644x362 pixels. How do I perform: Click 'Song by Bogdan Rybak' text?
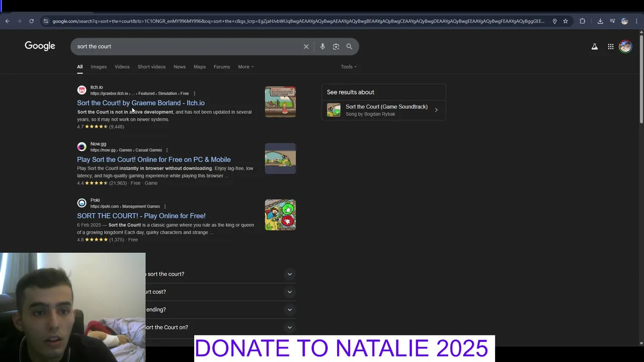coord(370,114)
